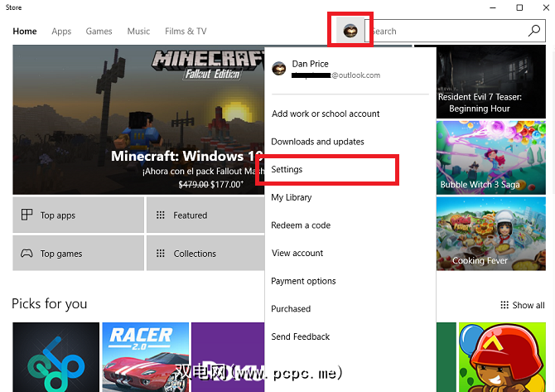Open Settings from the account menu
This screenshot has width=555, height=392.
click(x=287, y=169)
